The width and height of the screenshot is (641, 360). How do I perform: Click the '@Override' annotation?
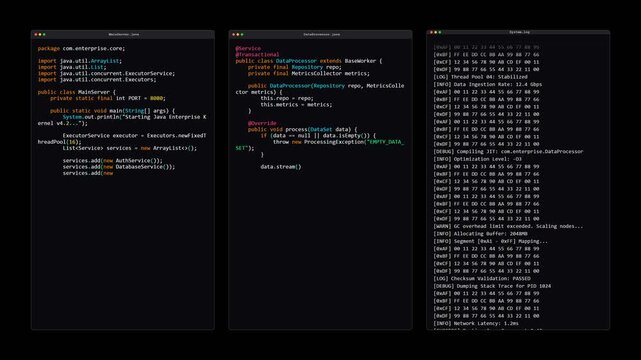point(262,123)
